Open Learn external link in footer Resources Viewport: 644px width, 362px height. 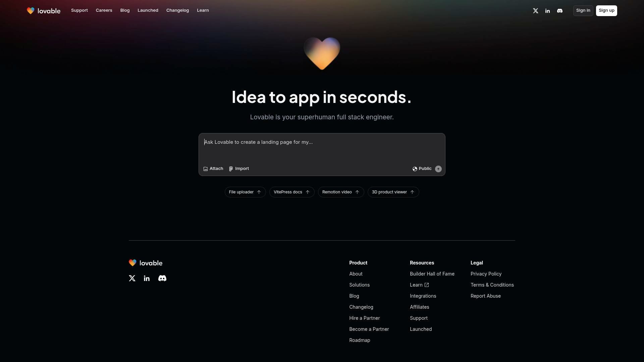(x=419, y=285)
